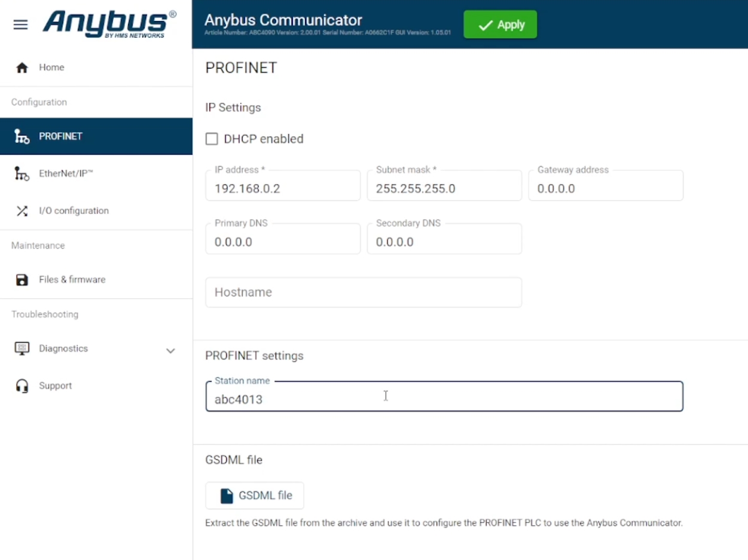
Task: Click the Home house icon
Action: pyautogui.click(x=22, y=68)
